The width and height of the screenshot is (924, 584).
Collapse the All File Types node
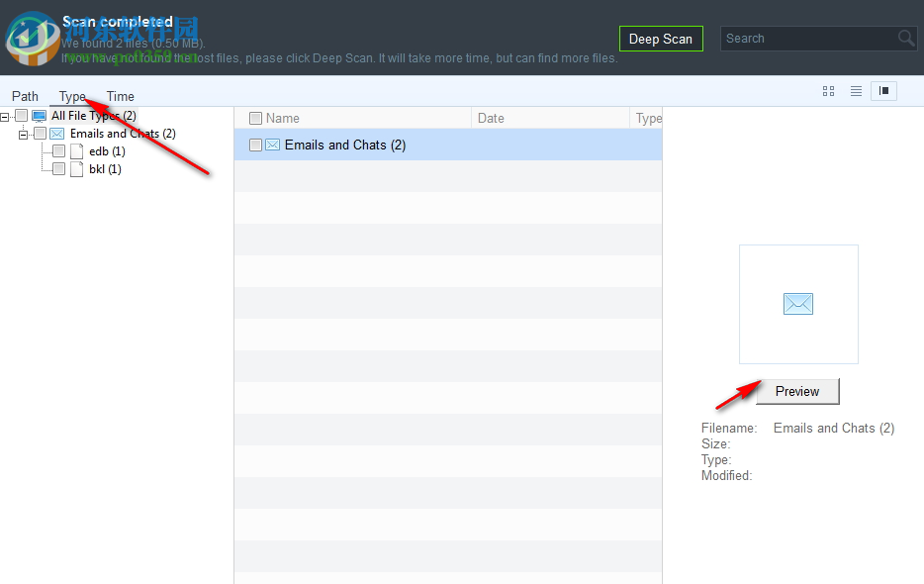tap(6, 115)
